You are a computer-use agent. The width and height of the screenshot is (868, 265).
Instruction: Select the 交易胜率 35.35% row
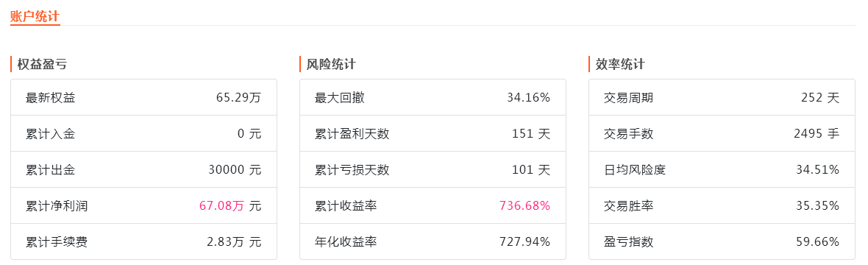click(722, 205)
